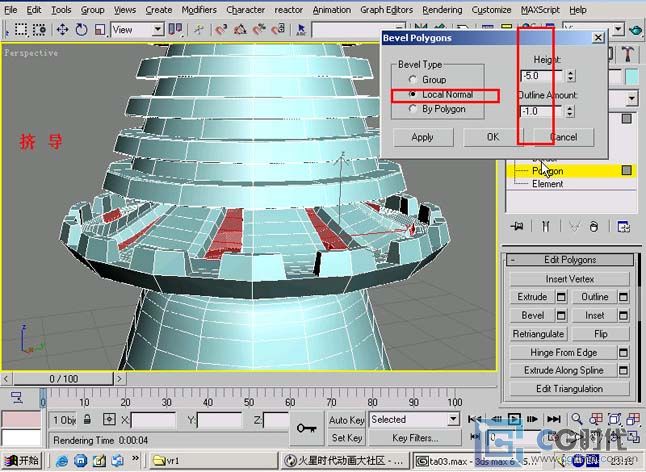This screenshot has width=646, height=472.
Task: Open Hinge From Edge settings icon
Action: (x=623, y=353)
